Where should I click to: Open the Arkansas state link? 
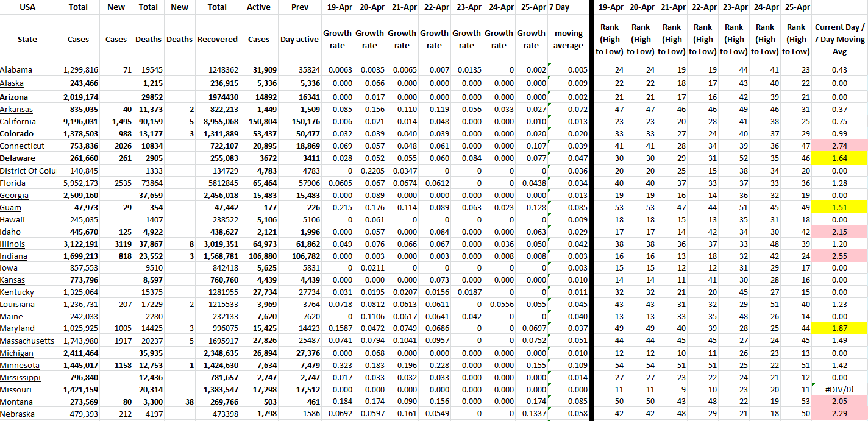point(16,110)
